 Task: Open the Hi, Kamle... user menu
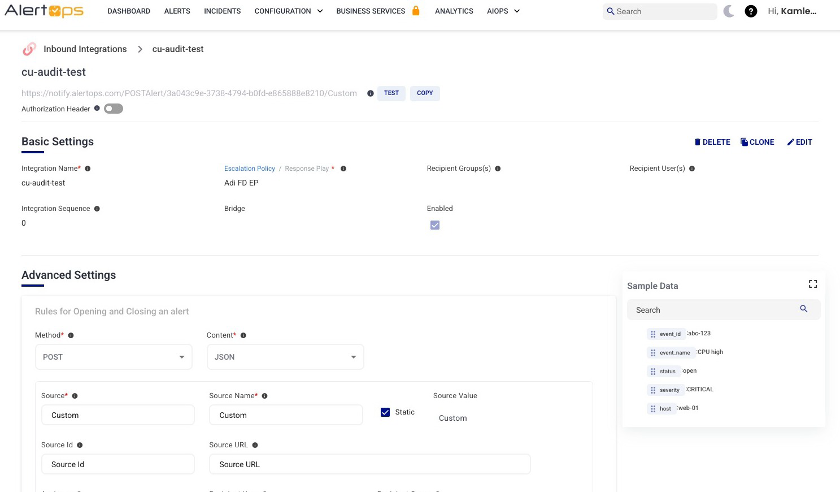pos(792,11)
